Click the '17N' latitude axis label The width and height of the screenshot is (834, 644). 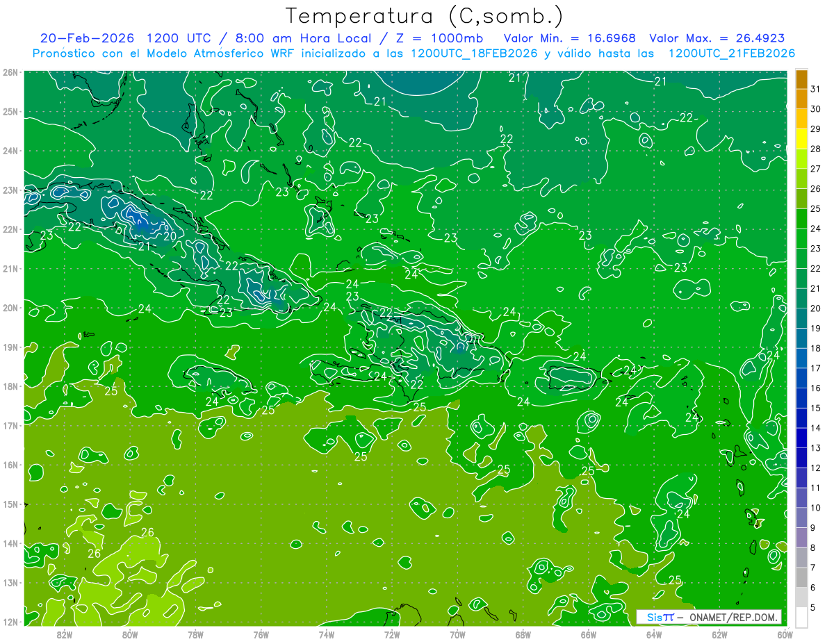[10, 425]
